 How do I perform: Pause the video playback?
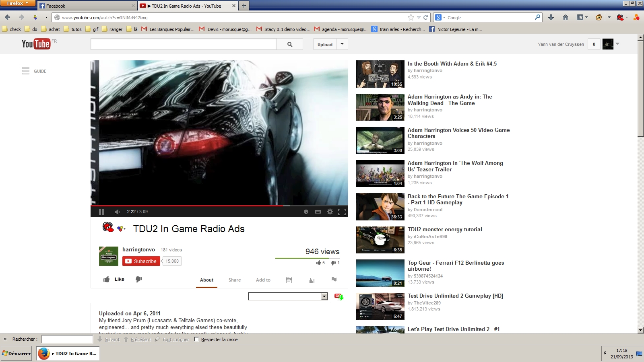pyautogui.click(x=101, y=212)
